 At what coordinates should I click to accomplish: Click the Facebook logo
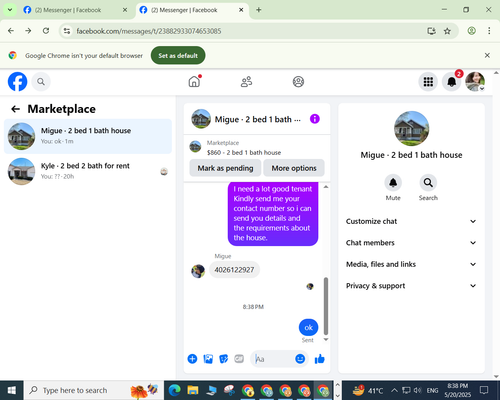click(x=17, y=82)
